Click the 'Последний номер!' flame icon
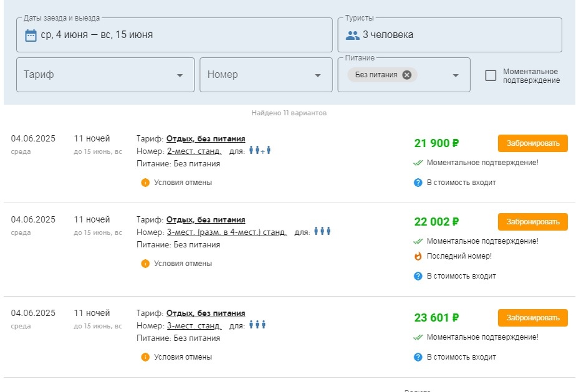This screenshot has width=576, height=392. coord(418,256)
